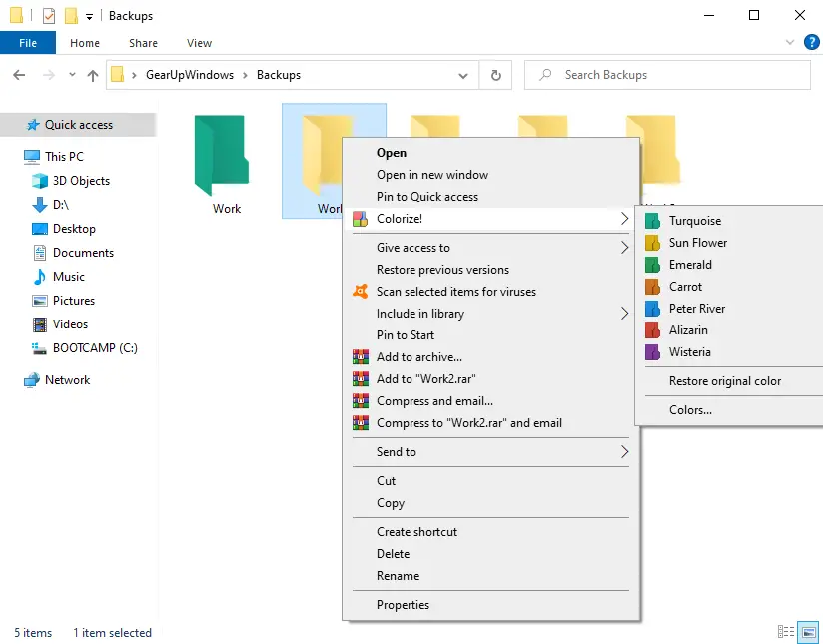Open the File ribbon tab
This screenshot has width=823, height=644.
point(28,43)
